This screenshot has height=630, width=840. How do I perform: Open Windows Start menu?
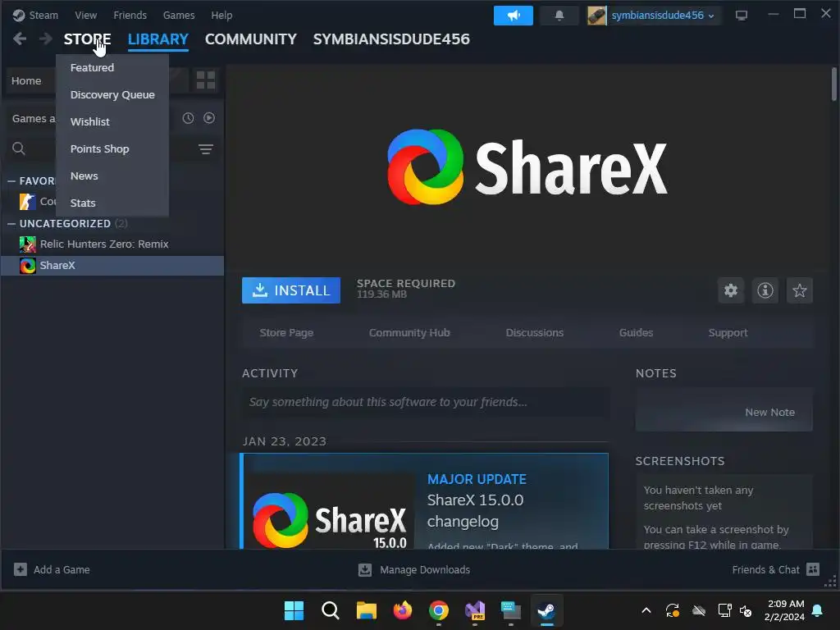tap(294, 610)
